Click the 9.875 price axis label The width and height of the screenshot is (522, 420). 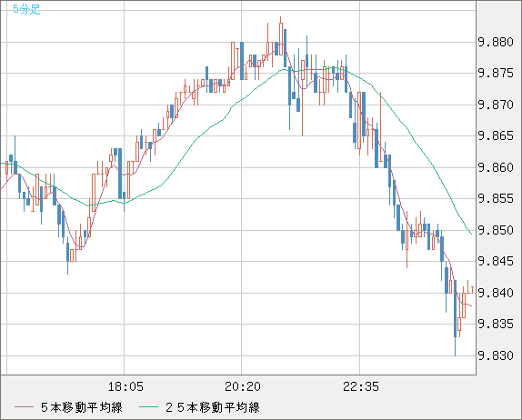[496, 73]
